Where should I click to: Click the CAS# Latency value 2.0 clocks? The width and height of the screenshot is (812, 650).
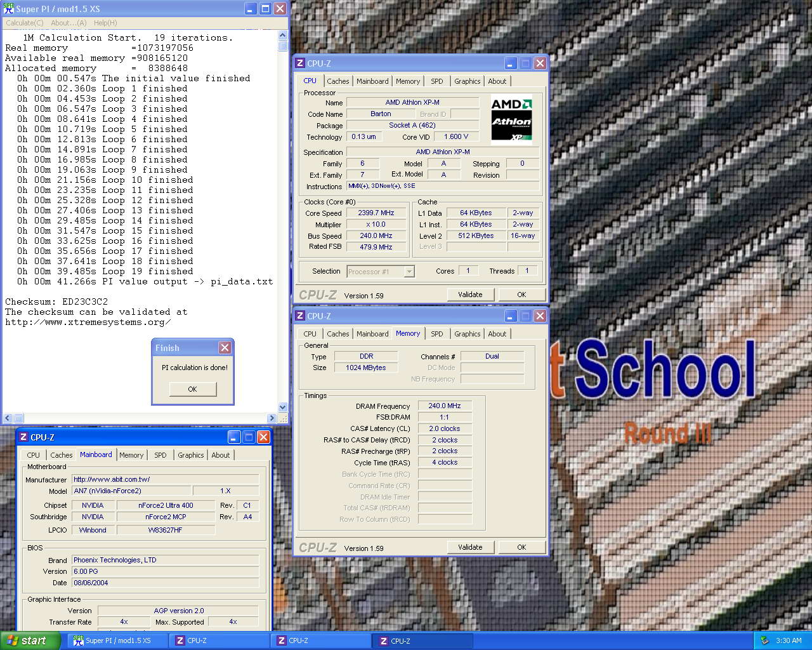coord(445,429)
